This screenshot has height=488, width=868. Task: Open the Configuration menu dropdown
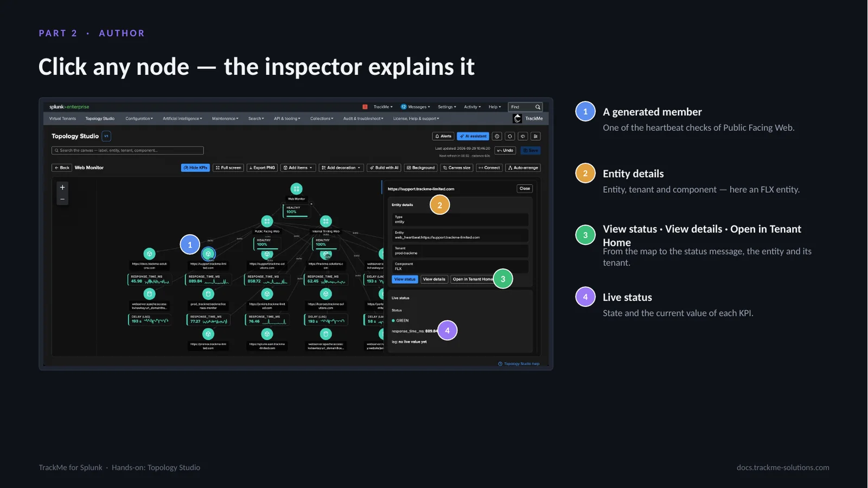point(139,118)
